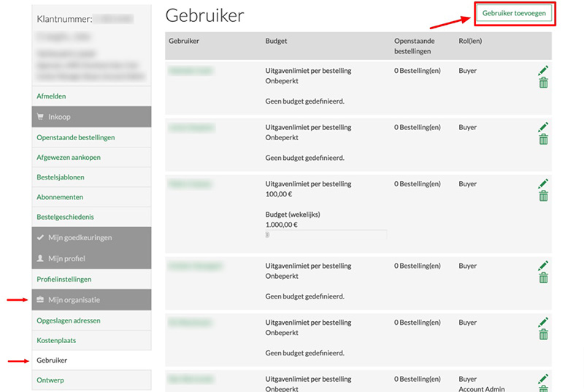The height and width of the screenshot is (392, 584).
Task: Click the 'Gebruiker toevoegen' button
Action: pyautogui.click(x=514, y=14)
